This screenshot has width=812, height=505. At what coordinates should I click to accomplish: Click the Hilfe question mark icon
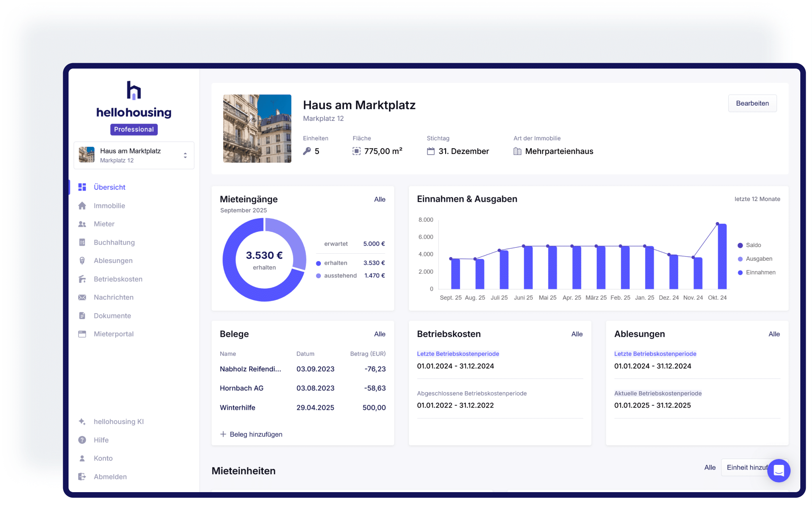click(x=82, y=440)
